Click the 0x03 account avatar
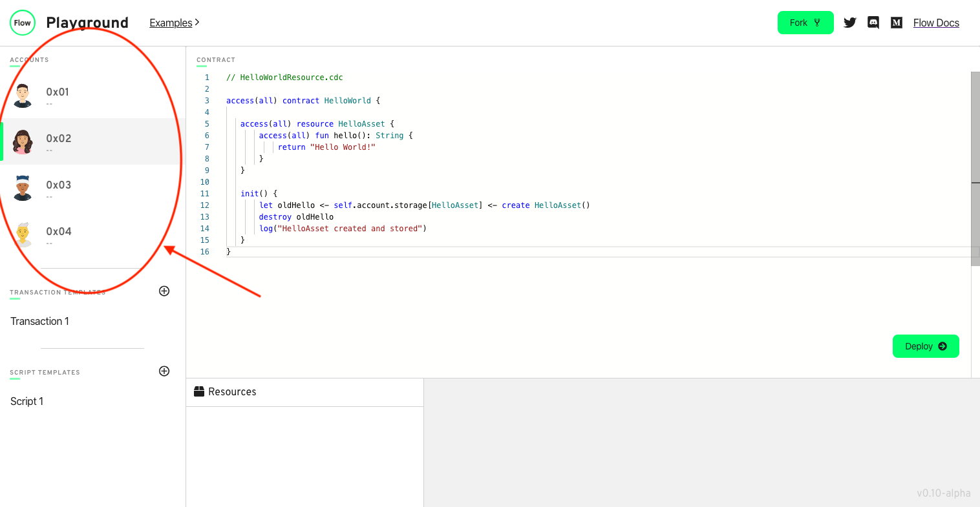This screenshot has width=980, height=507. pos(23,188)
